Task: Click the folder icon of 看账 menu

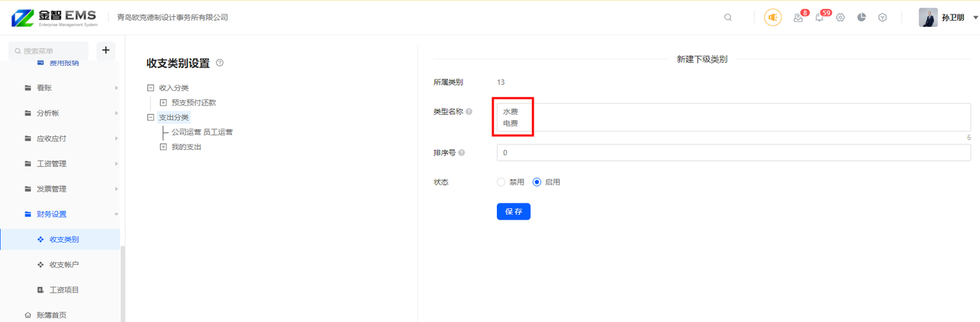Action: point(28,88)
